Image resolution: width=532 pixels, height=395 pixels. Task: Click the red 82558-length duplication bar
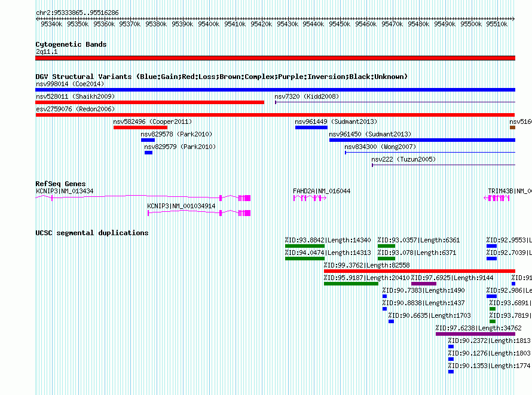(x=420, y=271)
